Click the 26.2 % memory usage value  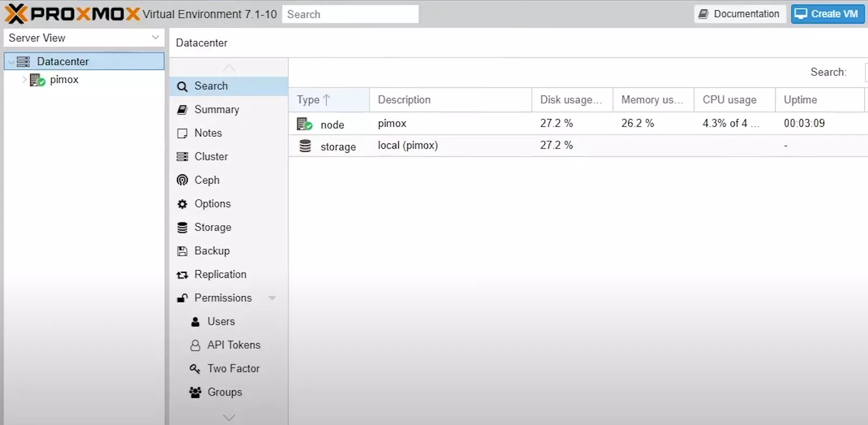point(637,123)
